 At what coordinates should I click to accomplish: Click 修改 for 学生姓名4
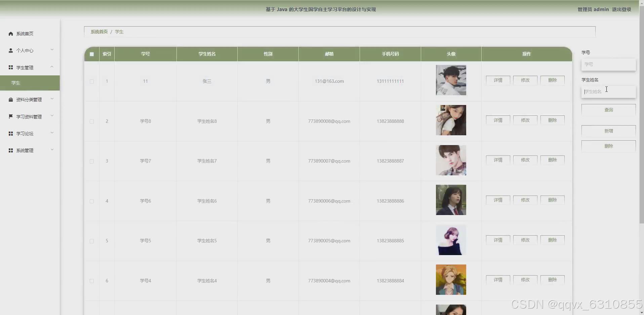(525, 280)
